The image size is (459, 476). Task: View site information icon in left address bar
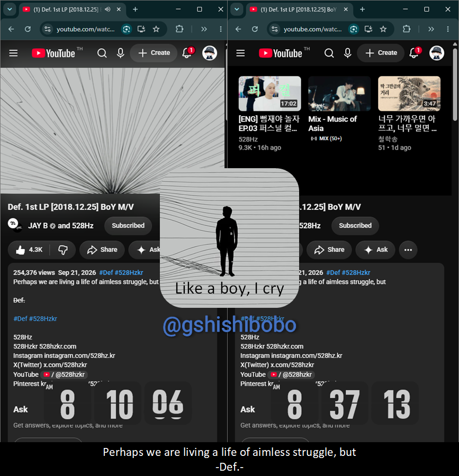click(x=48, y=29)
